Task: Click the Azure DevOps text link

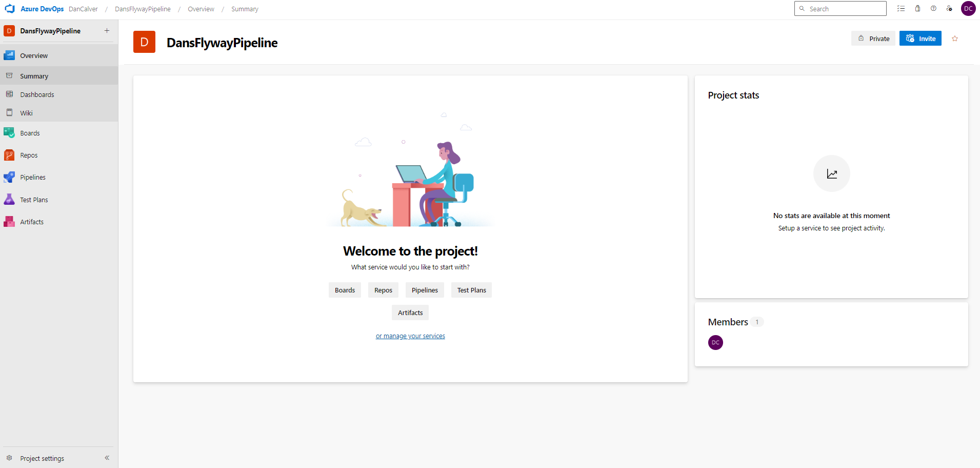Action: click(42, 9)
